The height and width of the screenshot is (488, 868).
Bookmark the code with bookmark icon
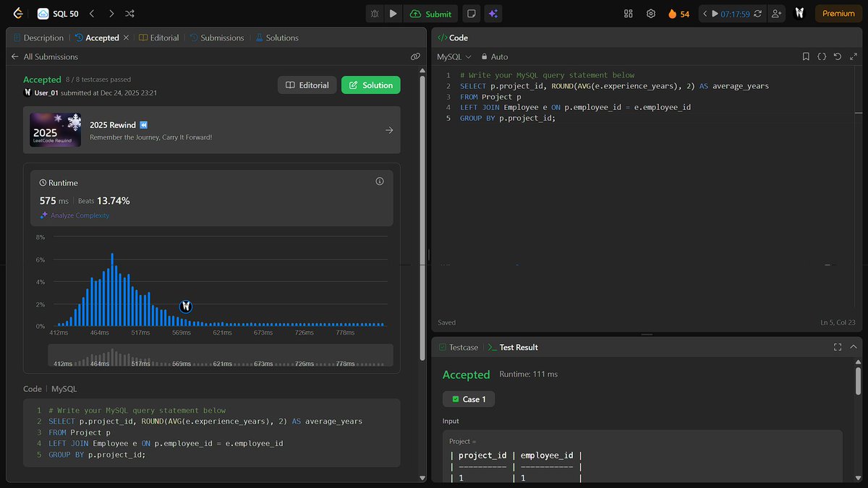[806, 56]
